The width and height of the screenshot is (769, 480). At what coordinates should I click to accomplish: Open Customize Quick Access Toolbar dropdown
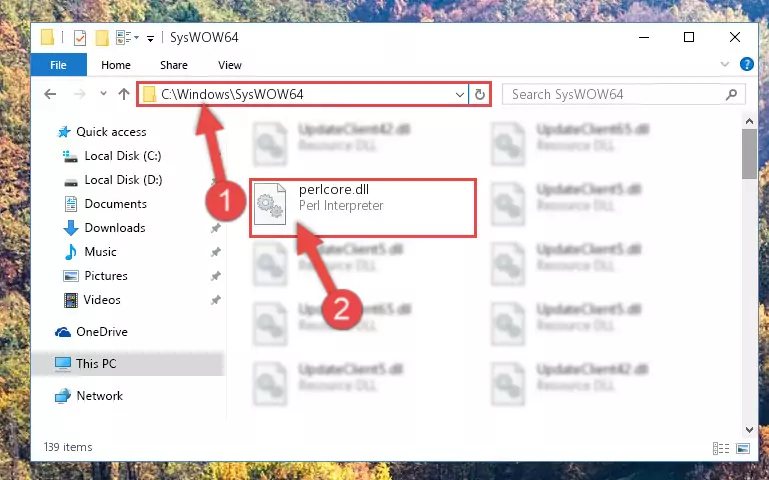[151, 38]
